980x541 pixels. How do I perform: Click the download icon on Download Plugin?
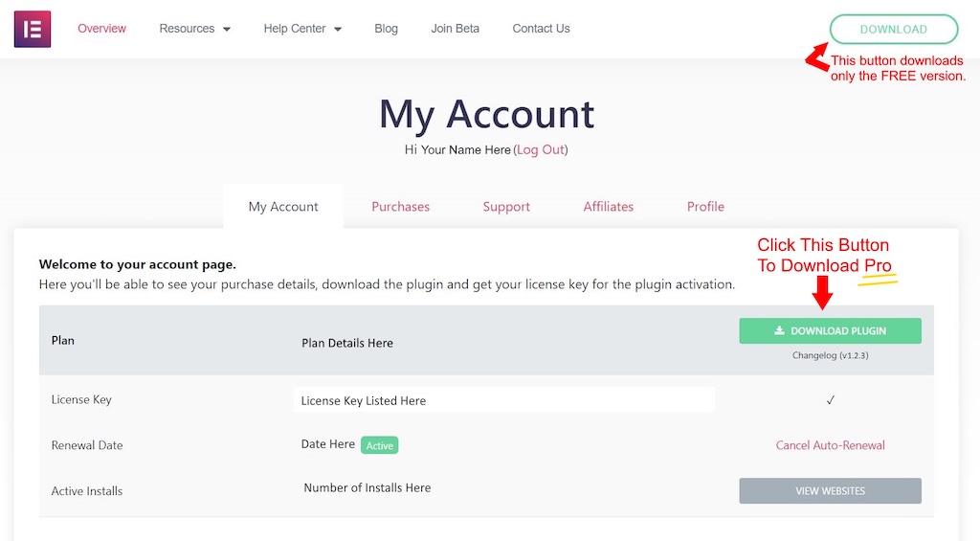coord(779,330)
